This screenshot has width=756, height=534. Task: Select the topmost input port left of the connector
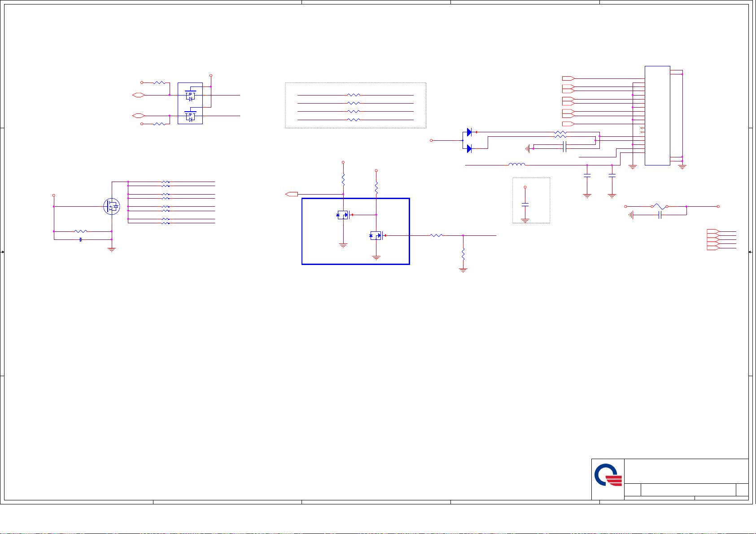click(x=568, y=78)
